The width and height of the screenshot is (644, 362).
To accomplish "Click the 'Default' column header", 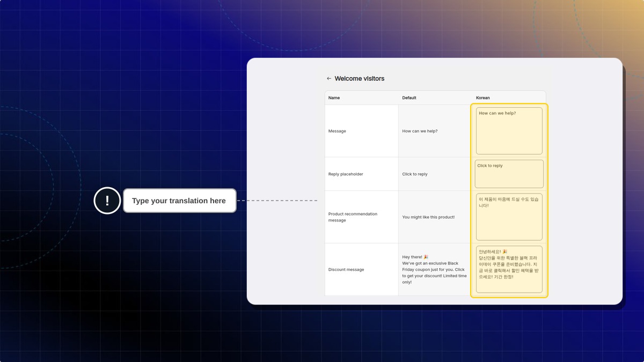I will (x=409, y=98).
